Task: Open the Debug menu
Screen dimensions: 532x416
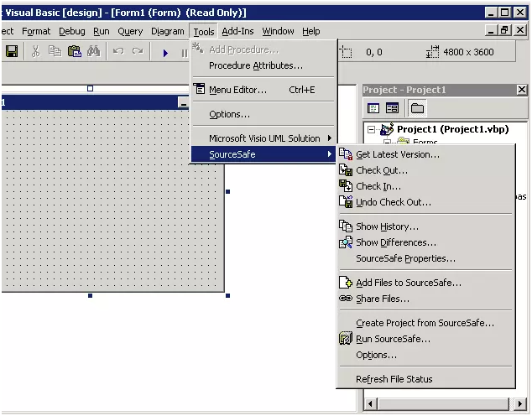Action: click(72, 32)
